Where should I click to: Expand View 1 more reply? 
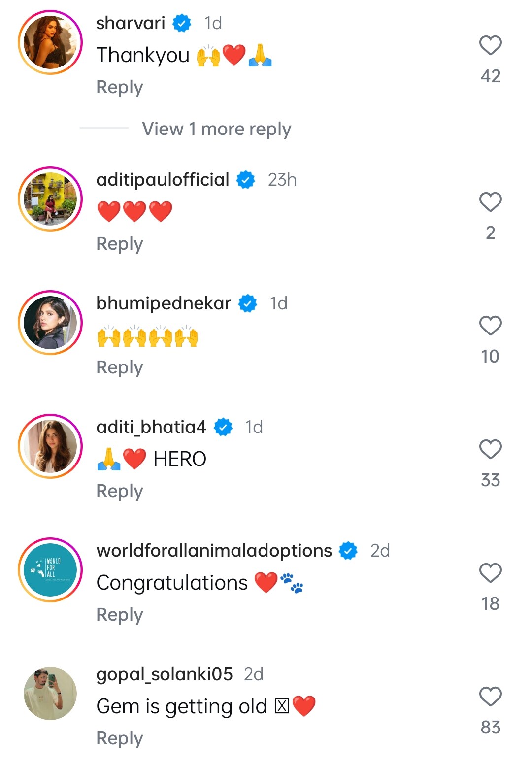(x=216, y=129)
